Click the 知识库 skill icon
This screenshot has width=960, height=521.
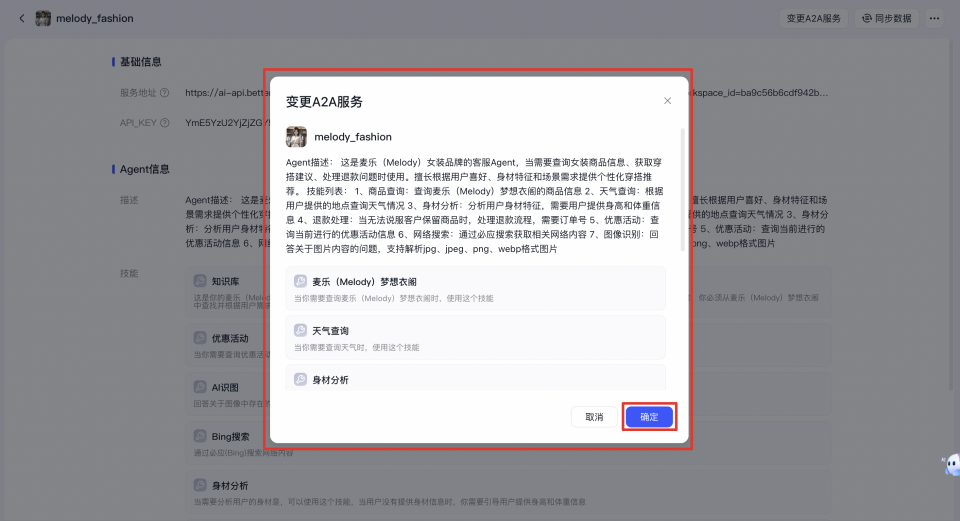(x=200, y=283)
